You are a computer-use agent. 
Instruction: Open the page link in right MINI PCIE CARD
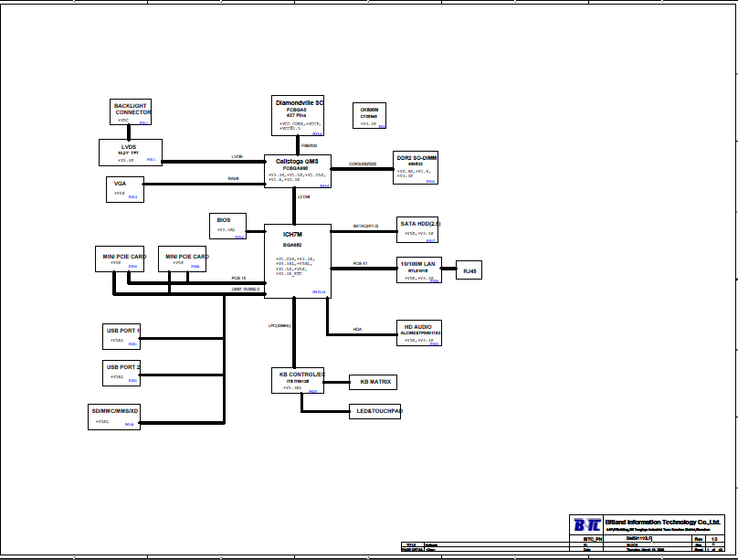tap(195, 267)
